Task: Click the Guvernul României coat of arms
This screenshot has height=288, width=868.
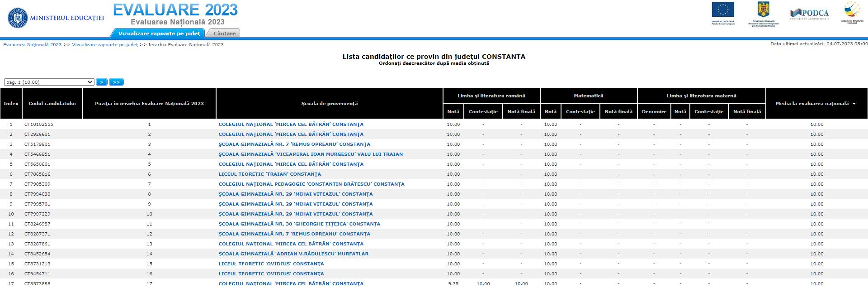Action: [x=764, y=10]
